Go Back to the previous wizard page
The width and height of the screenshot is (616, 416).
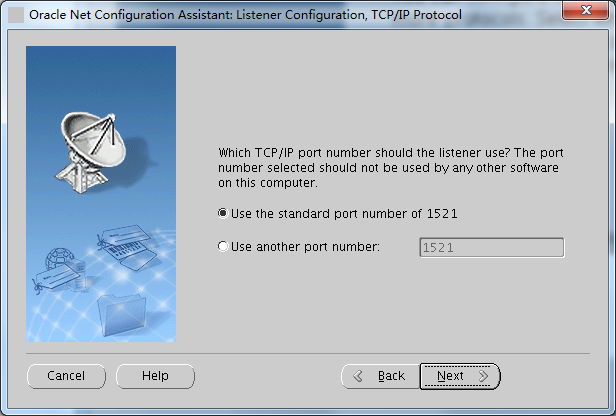380,376
